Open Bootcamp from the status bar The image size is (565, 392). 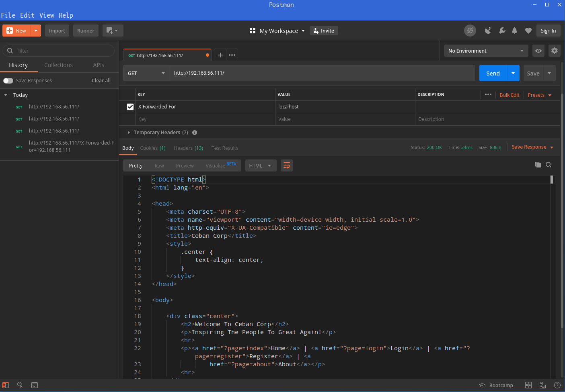point(496,385)
